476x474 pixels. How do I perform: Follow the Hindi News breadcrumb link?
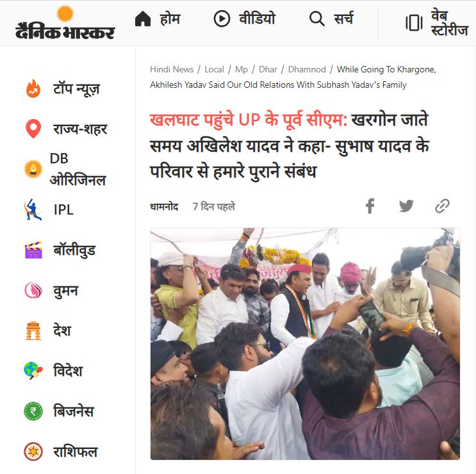pos(172,69)
